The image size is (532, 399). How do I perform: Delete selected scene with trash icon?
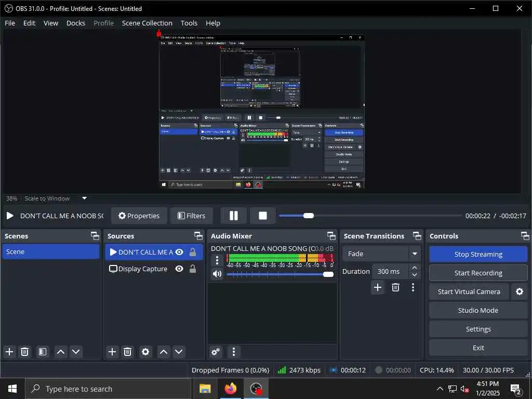pos(25,352)
